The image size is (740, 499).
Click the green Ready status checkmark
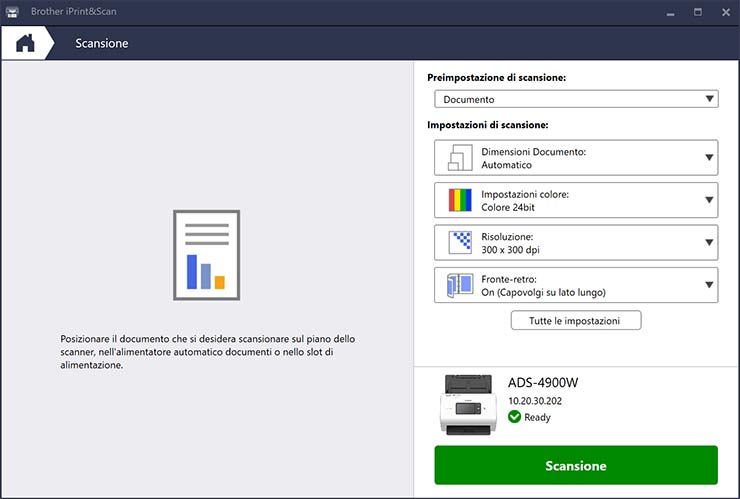514,417
